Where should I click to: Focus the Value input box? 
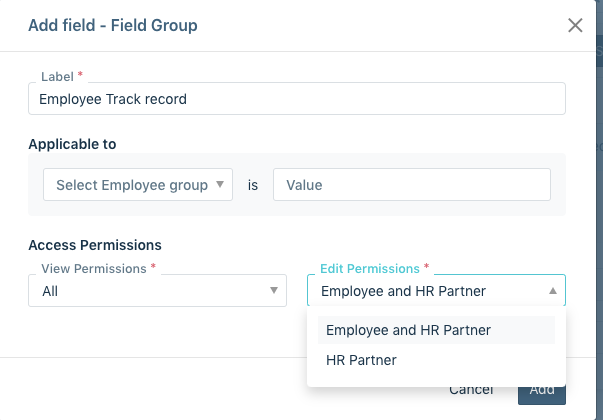pos(411,185)
